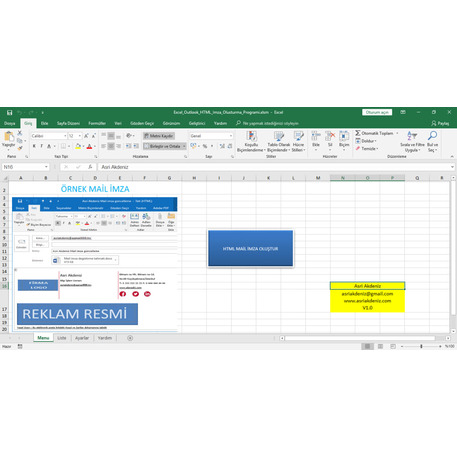This screenshot has height=457, width=457.
Task: Toggle top vertical alignment
Action: (x=104, y=136)
